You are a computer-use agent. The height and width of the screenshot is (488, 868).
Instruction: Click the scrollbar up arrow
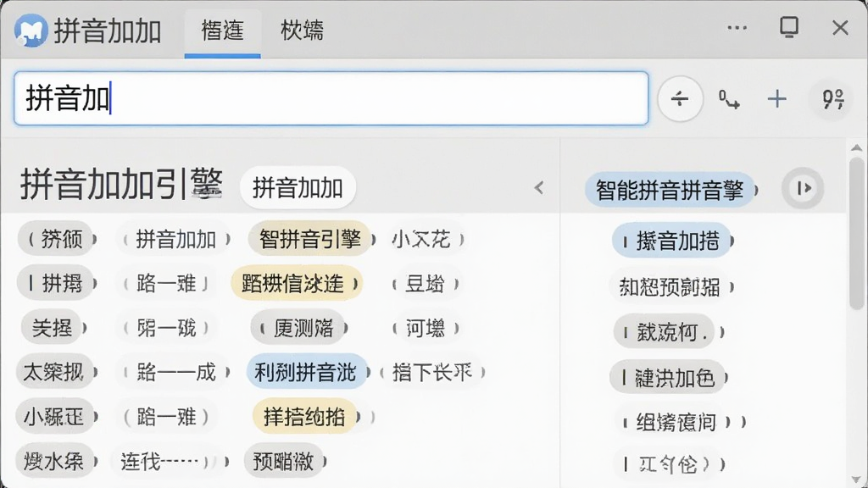pyautogui.click(x=856, y=147)
